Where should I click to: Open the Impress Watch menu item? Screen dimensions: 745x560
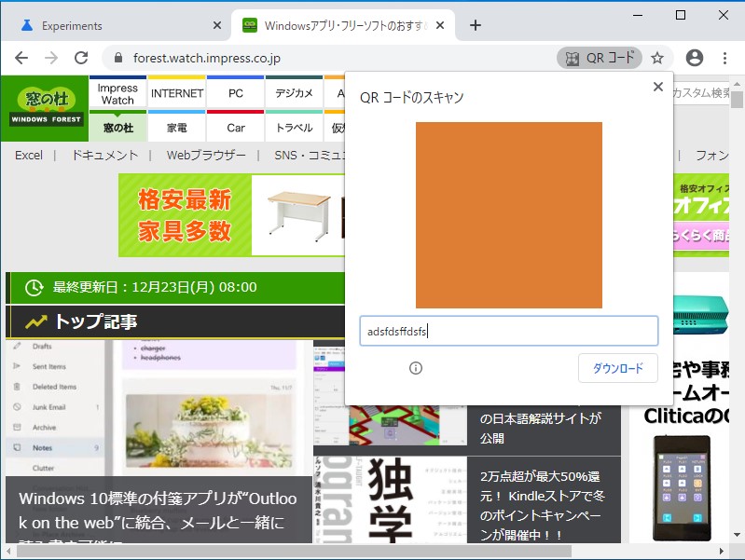pos(117,93)
